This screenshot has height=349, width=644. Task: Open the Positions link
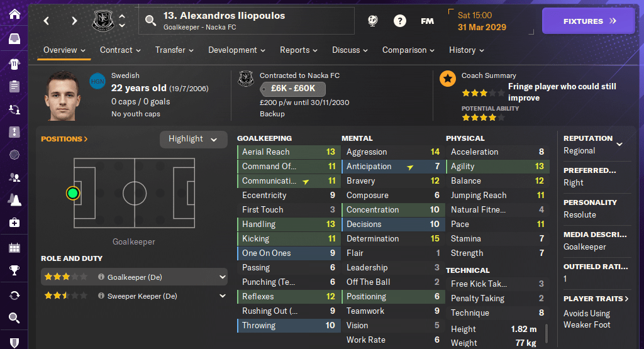pyautogui.click(x=64, y=139)
